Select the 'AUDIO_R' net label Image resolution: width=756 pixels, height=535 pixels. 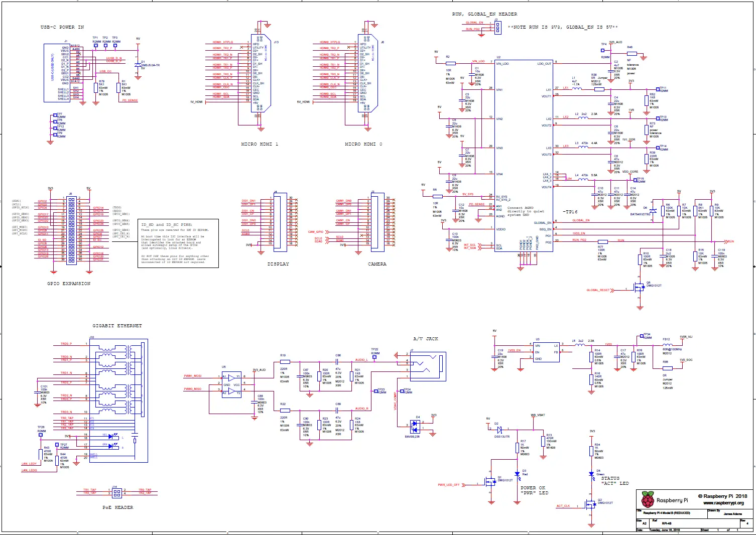(x=361, y=409)
